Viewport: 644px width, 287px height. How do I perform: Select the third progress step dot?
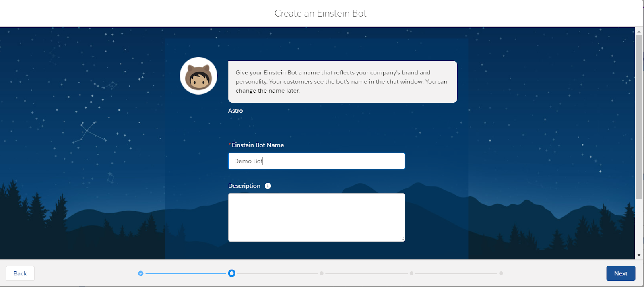[x=322, y=273]
